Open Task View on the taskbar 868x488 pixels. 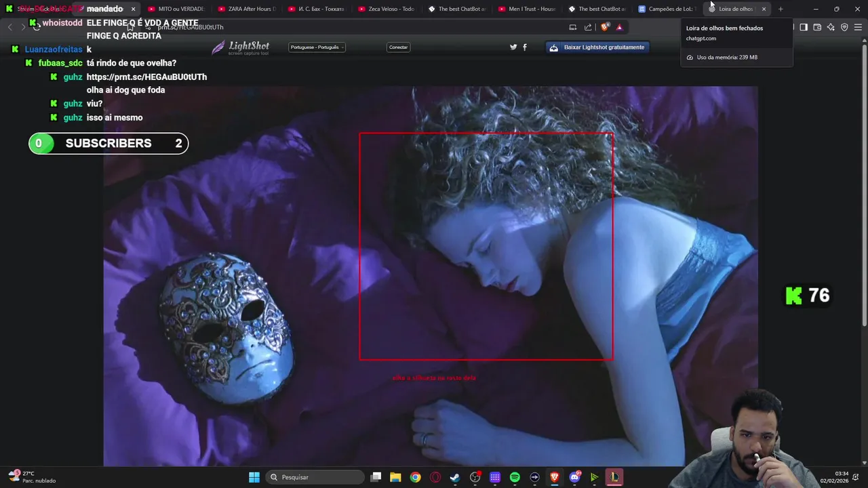(376, 477)
